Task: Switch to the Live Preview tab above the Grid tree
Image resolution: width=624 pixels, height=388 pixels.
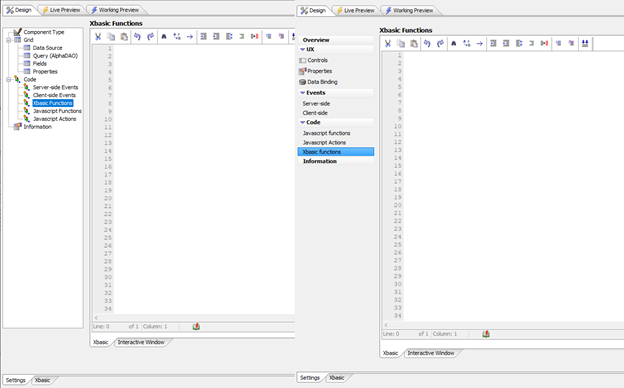Action: click(x=61, y=10)
